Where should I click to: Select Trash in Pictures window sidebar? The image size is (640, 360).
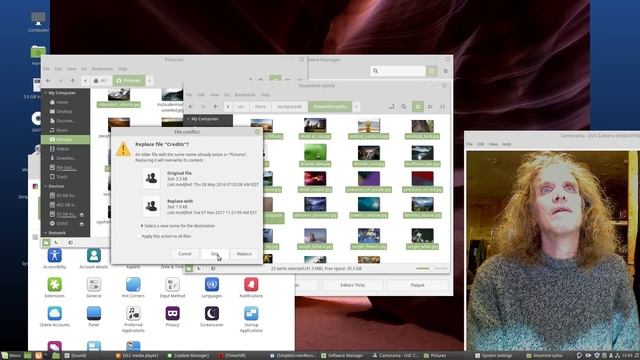click(65, 177)
